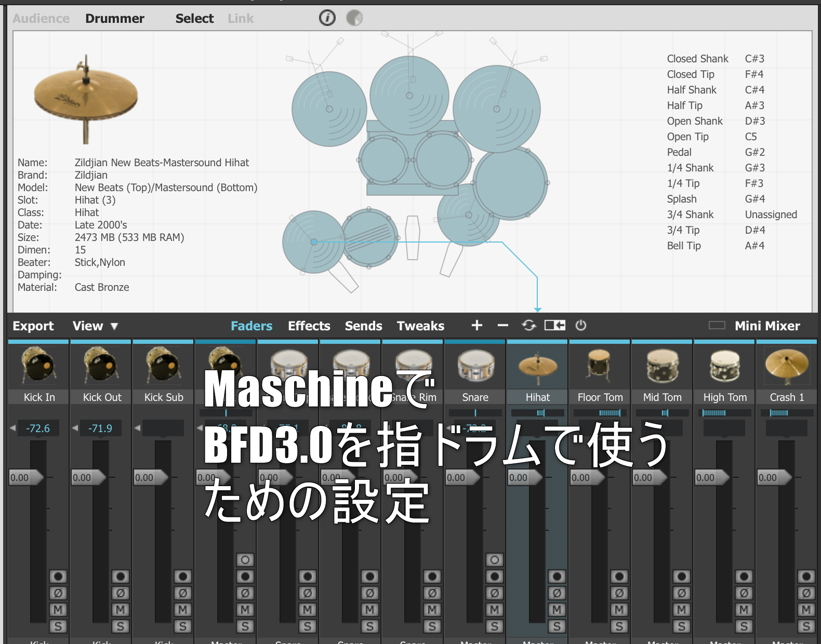Click the remove channel minus icon
Screen dimensions: 821x644
(x=502, y=326)
